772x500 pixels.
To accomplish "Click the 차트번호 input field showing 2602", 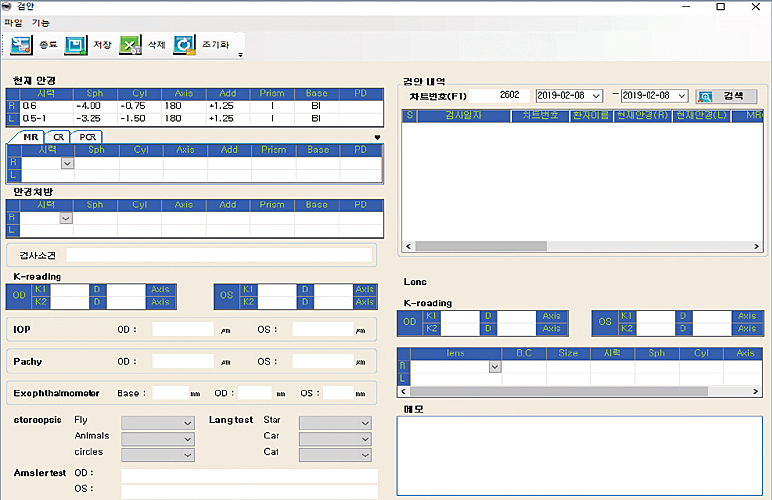I will (x=500, y=95).
